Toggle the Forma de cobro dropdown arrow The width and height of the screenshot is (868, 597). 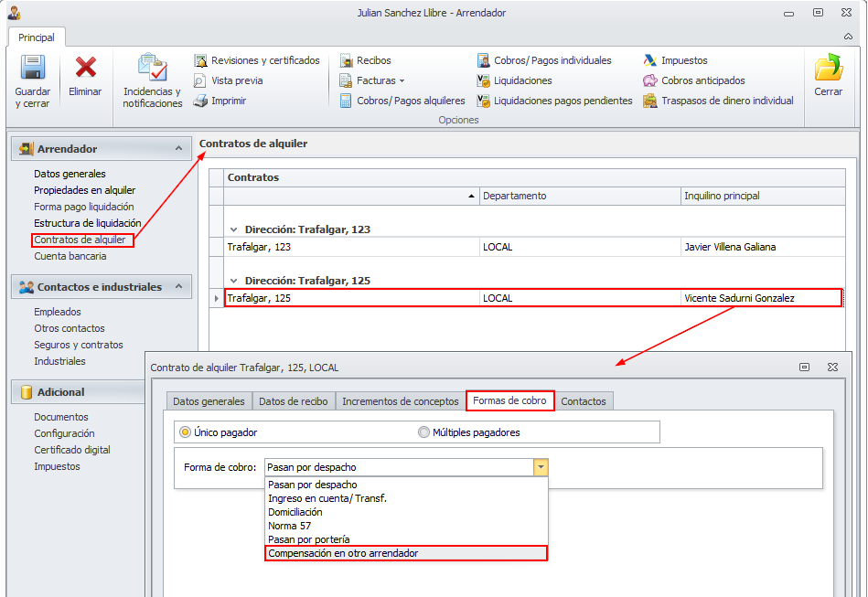click(x=541, y=467)
